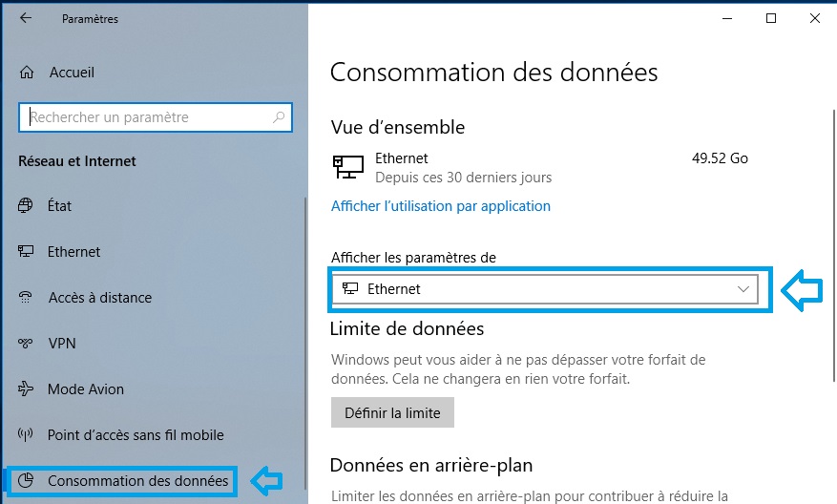This screenshot has height=504, width=837.
Task: Expand the Ethernet dropdown chevron
Action: 743,289
